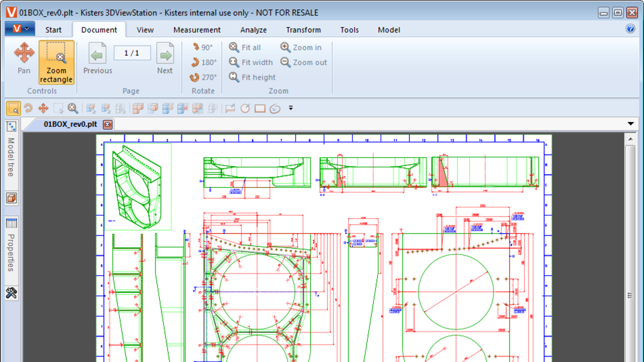Open the Start ribbon tab
This screenshot has height=362, width=644.
click(53, 30)
